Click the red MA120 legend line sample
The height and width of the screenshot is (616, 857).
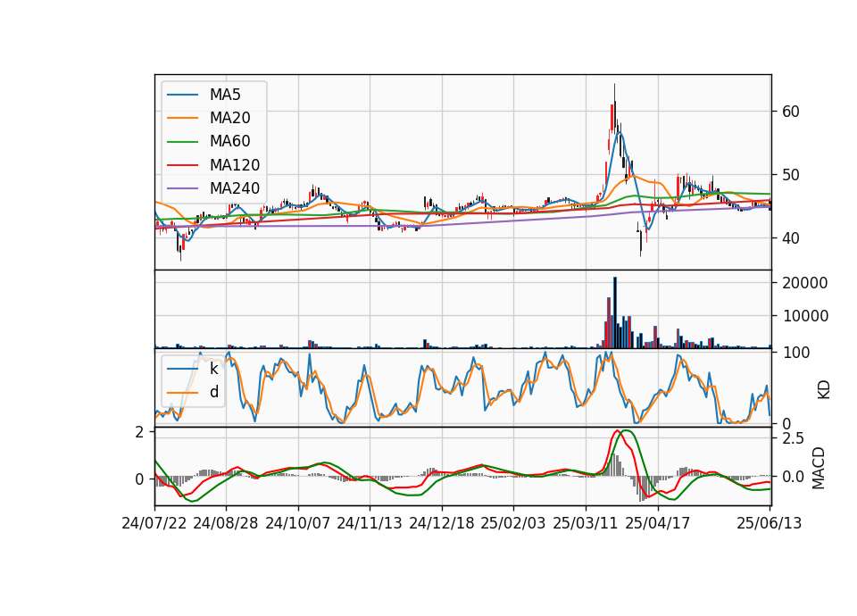(x=182, y=165)
